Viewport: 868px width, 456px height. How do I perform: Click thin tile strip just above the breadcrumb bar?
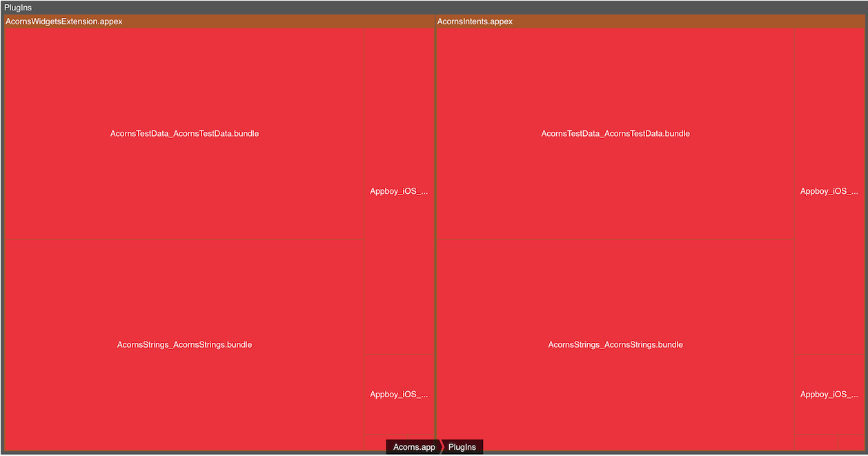414,437
